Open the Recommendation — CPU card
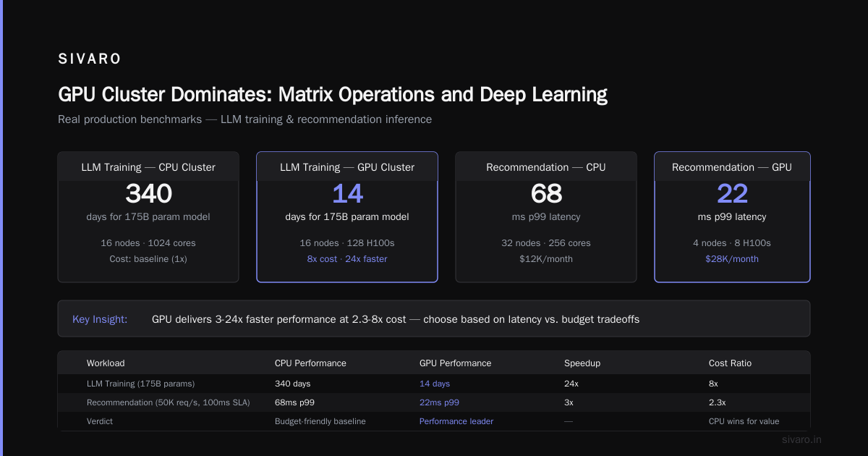The image size is (868, 456). (x=546, y=217)
